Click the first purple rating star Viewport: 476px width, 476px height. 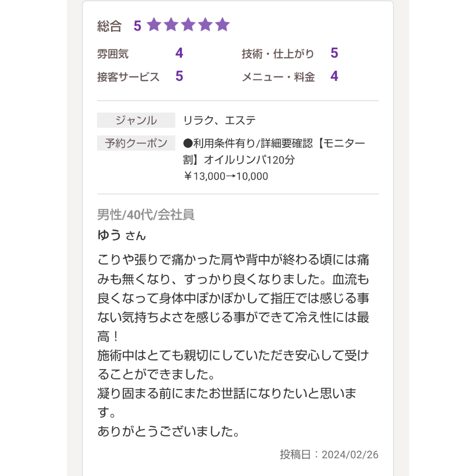point(154,24)
